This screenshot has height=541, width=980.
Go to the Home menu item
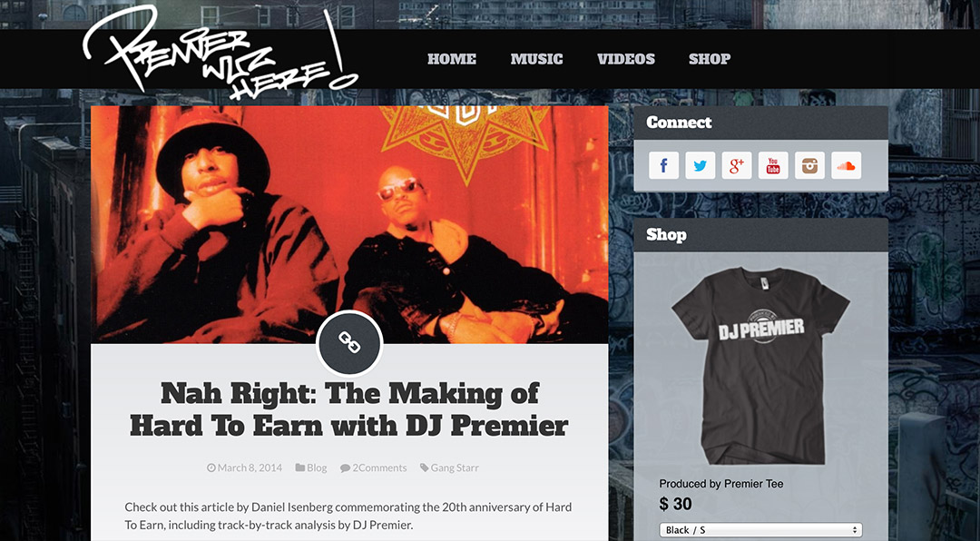tap(452, 59)
